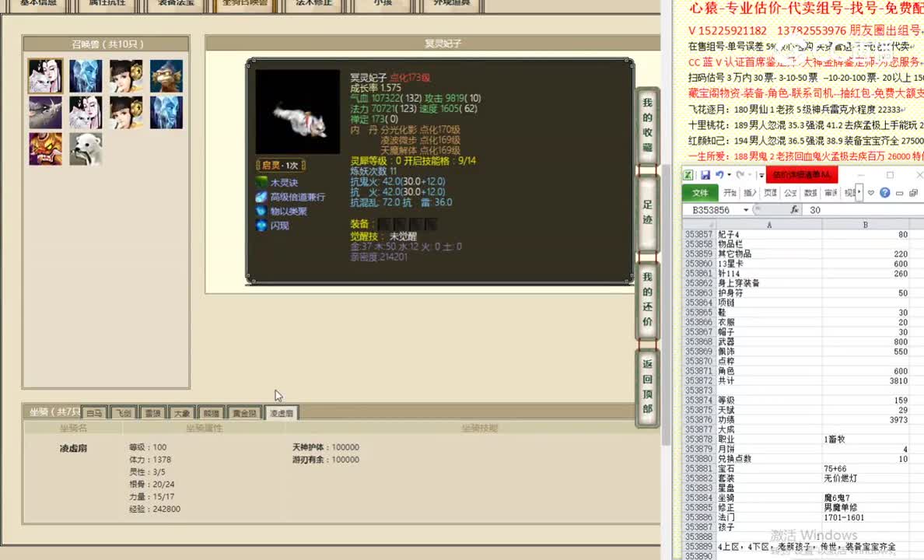Open the Name Box dropdown in Excel
The height and width of the screenshot is (560, 924).
745,209
